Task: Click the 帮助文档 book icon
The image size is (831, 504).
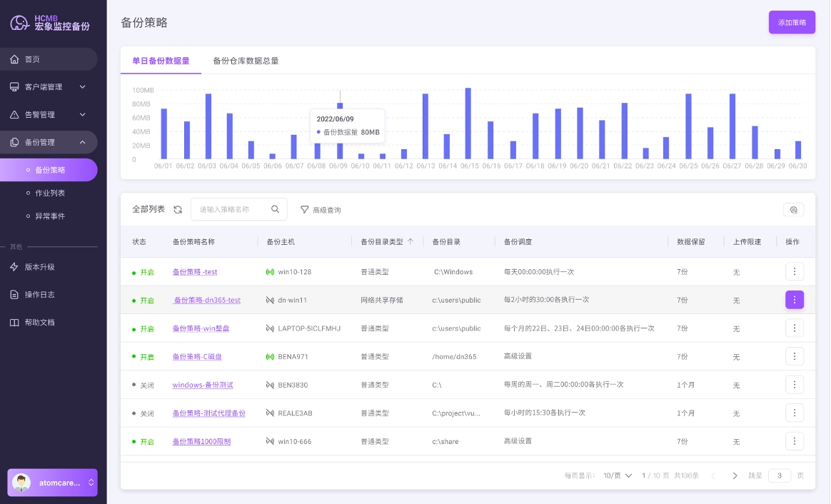Action: pos(14,322)
